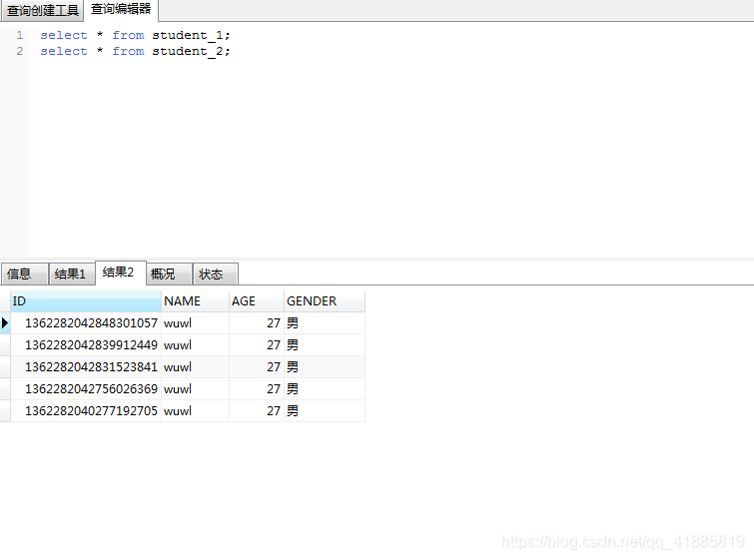754x560 pixels.
Task: Click the GENDER column header
Action: coord(325,301)
